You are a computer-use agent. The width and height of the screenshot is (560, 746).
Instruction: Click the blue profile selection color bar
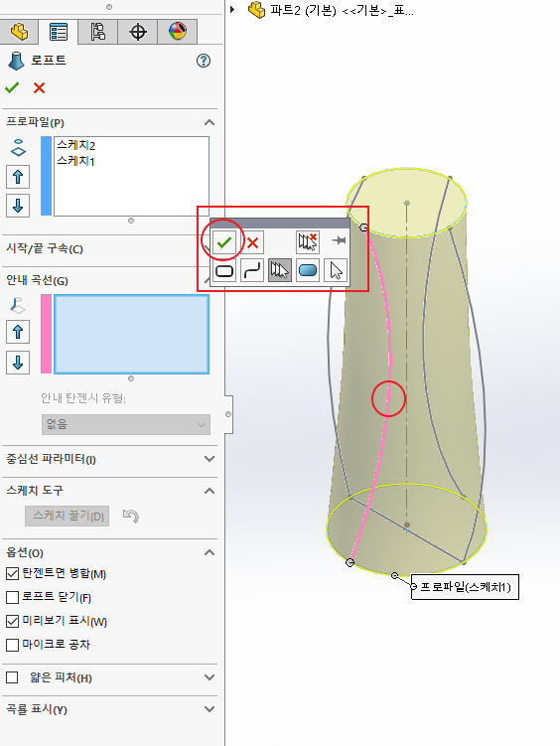tap(46, 176)
